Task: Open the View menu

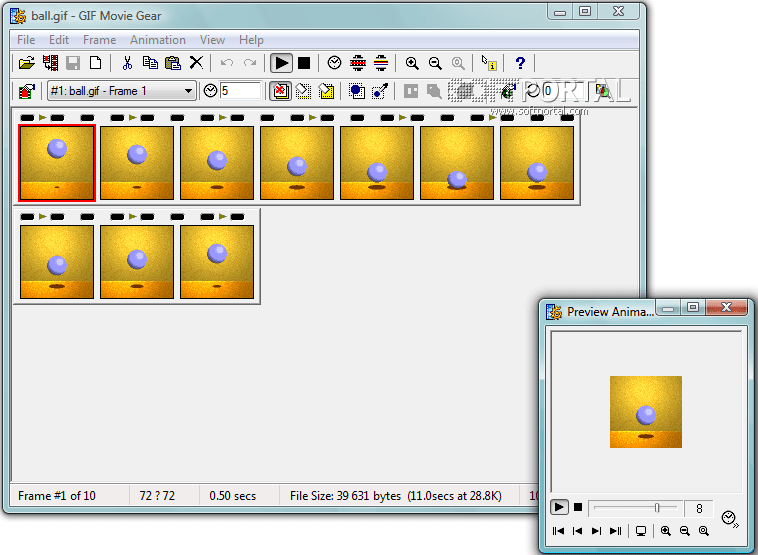Action: pos(212,40)
